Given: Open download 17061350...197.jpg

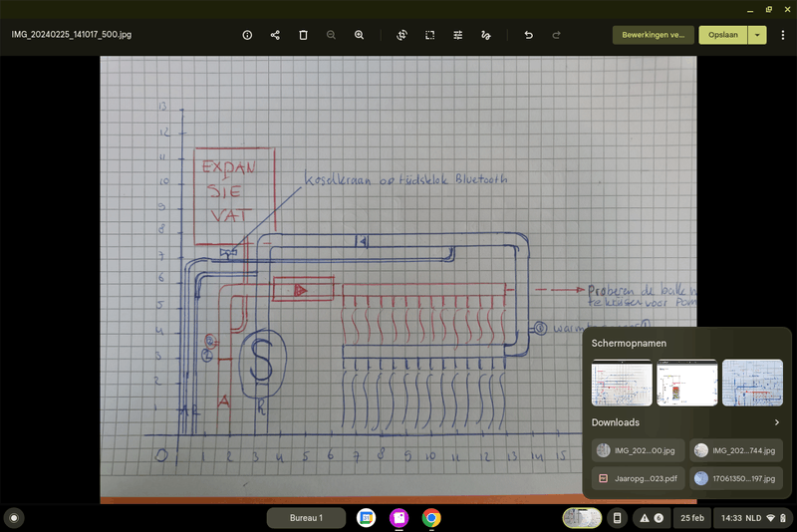Looking at the screenshot, I should click(736, 478).
